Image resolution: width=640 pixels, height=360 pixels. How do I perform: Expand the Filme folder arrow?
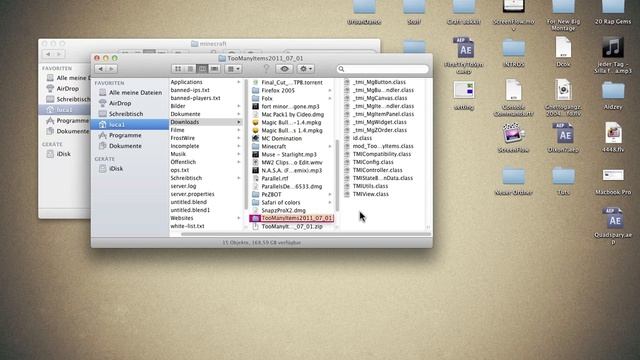(x=239, y=130)
